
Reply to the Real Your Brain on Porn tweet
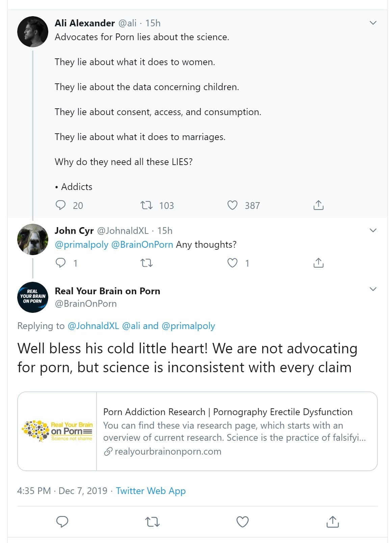click(x=62, y=522)
